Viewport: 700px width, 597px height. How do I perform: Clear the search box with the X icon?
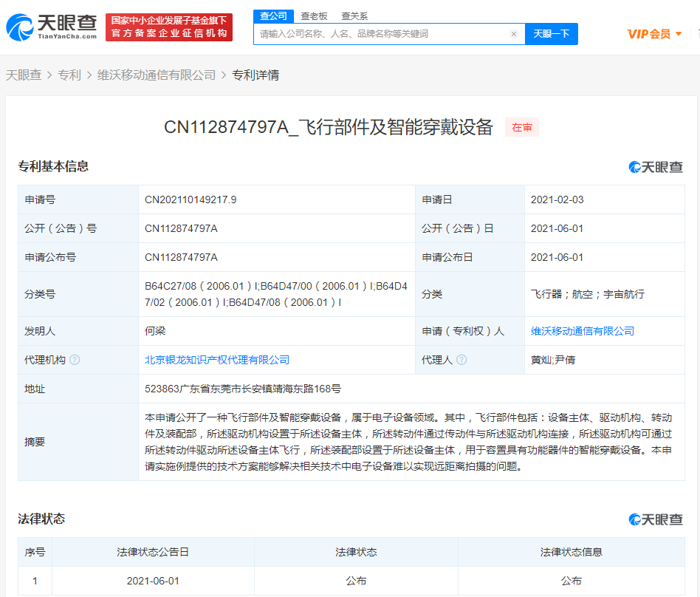pos(514,34)
